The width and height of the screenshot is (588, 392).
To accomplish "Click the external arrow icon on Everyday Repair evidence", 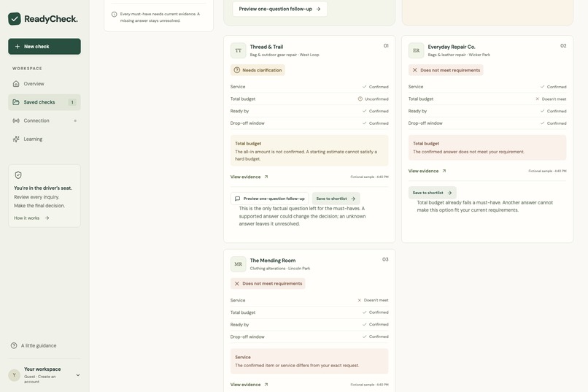I will click(444, 171).
